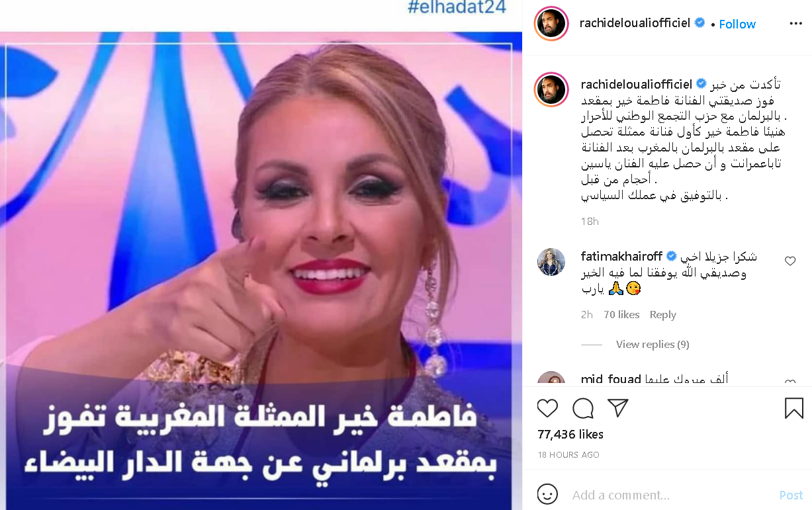Screen dimensions: 812x510
Task: Like fatimakhairoff's comment heart
Action: pyautogui.click(x=790, y=261)
